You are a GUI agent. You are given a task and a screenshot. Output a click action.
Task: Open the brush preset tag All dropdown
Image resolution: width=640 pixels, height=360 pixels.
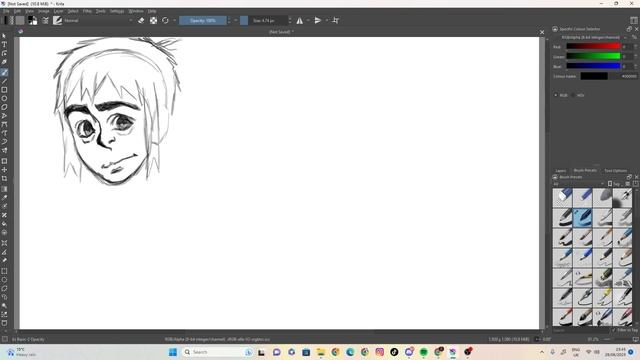578,184
